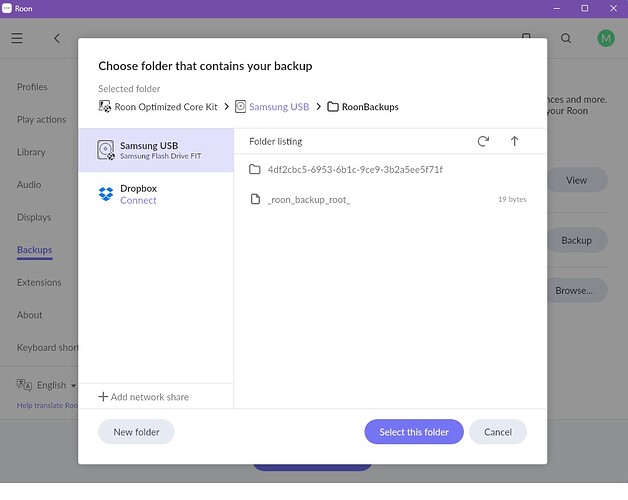Open folder 4df2cbc5-6953-6b1c-9ce9-3b2a5ee5f71f
628x500 pixels.
coord(355,169)
